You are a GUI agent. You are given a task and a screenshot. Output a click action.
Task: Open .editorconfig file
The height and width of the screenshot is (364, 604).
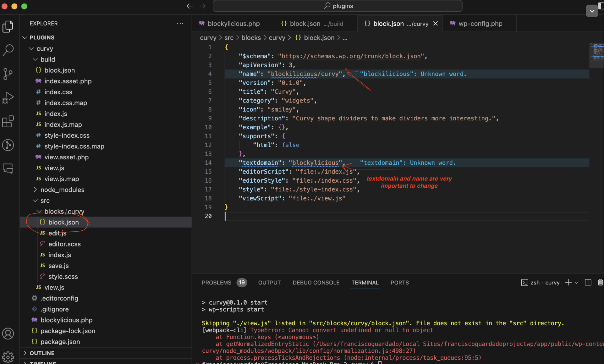(x=106, y=298)
